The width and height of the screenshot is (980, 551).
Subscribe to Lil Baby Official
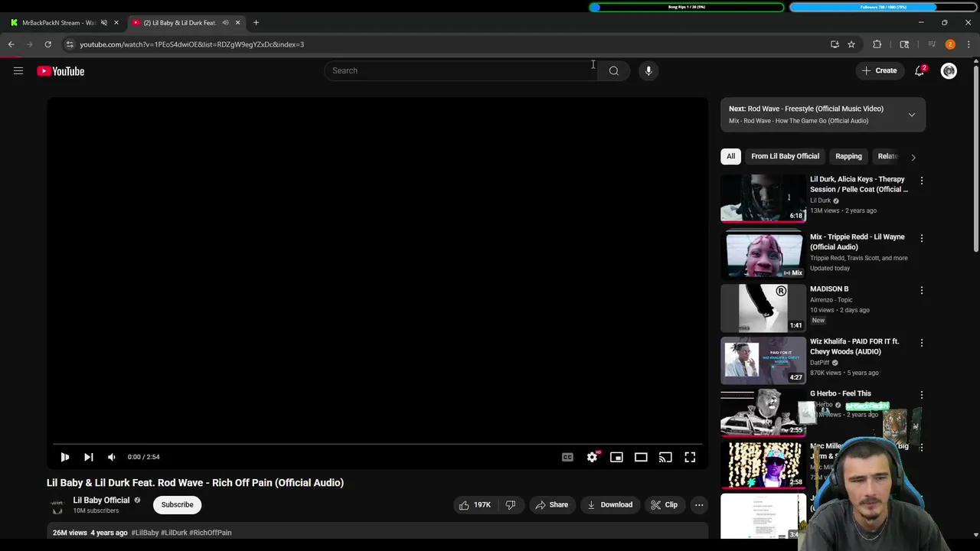point(177,505)
